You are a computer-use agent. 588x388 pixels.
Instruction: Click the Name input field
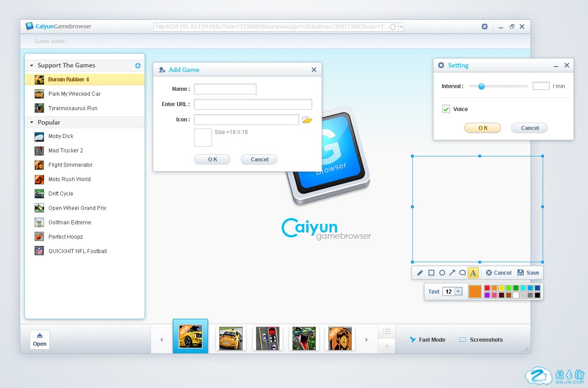225,89
